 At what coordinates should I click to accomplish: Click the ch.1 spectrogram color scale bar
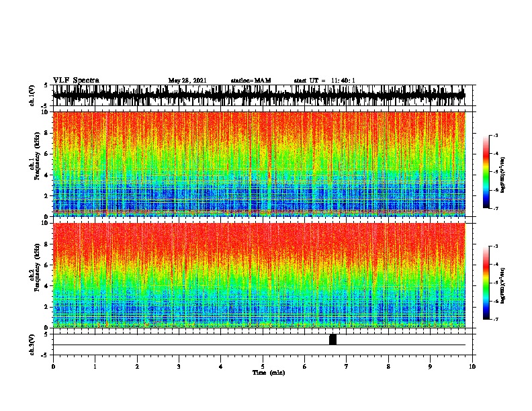(x=486, y=172)
